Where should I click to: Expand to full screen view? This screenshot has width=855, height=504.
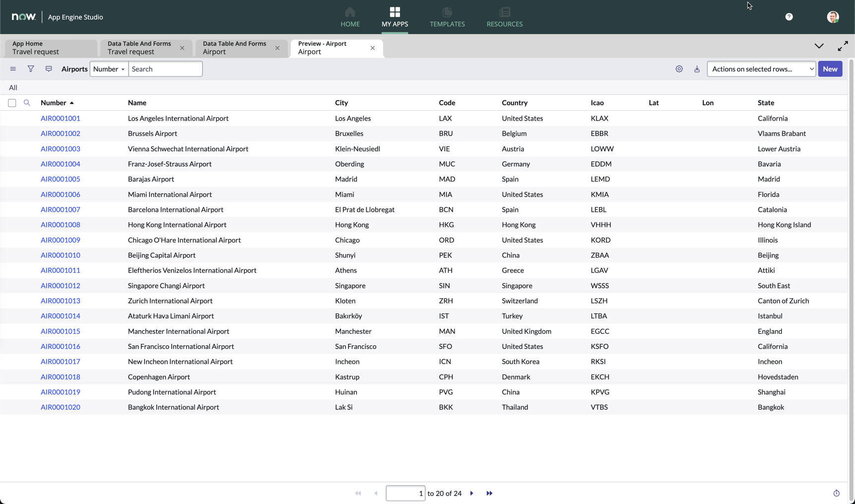[x=843, y=46]
